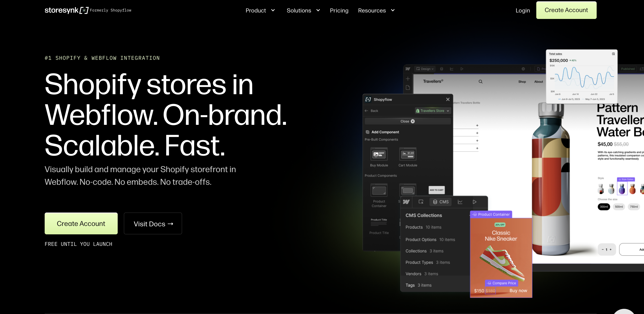The height and width of the screenshot is (314, 644).
Task: Select the 500ml size option
Action: pos(619,207)
